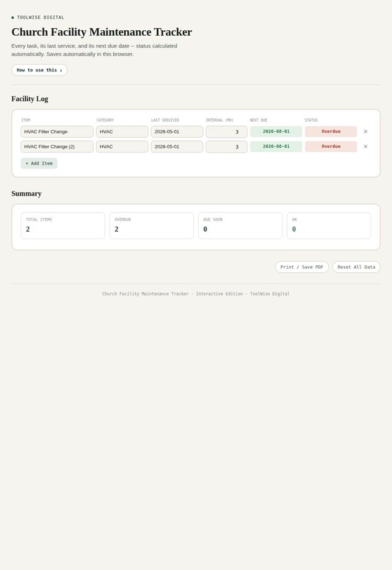Click the footer Interactive Edition text
The height and width of the screenshot is (570, 392).
pos(219,294)
